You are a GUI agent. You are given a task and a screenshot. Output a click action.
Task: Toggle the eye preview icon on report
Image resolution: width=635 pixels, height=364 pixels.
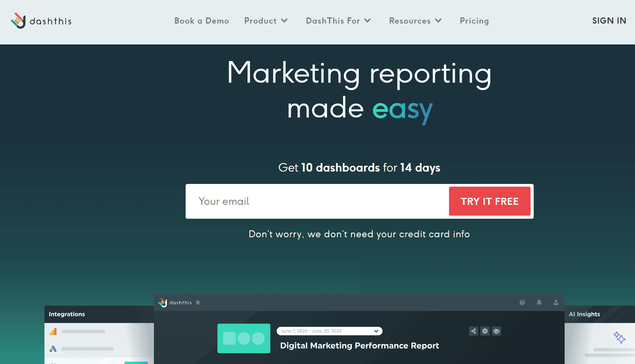pos(497,331)
